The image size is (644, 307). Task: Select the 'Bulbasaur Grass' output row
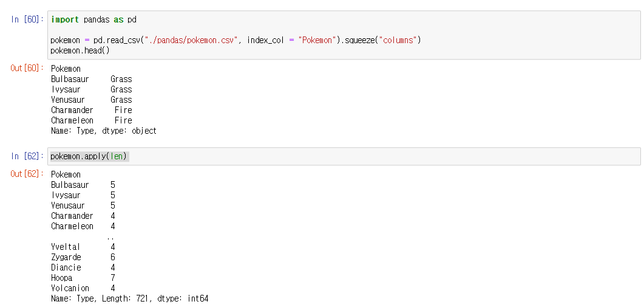tap(91, 79)
